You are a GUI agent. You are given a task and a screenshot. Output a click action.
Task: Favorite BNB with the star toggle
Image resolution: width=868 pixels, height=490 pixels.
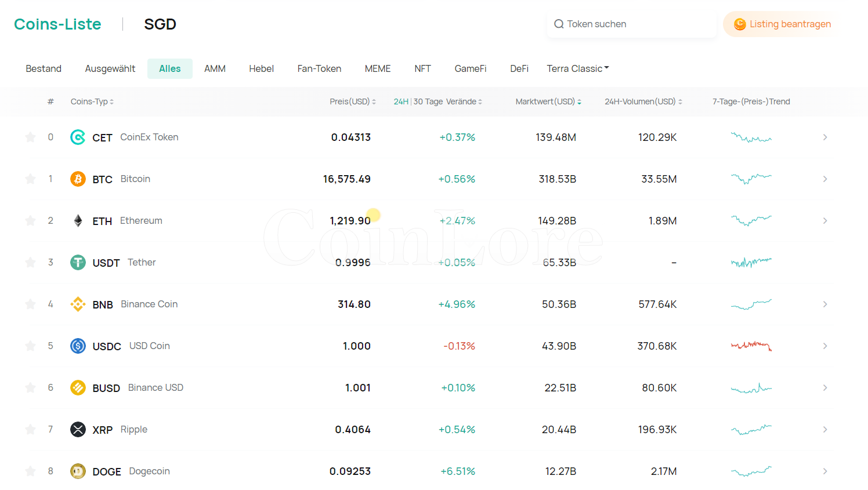click(30, 304)
